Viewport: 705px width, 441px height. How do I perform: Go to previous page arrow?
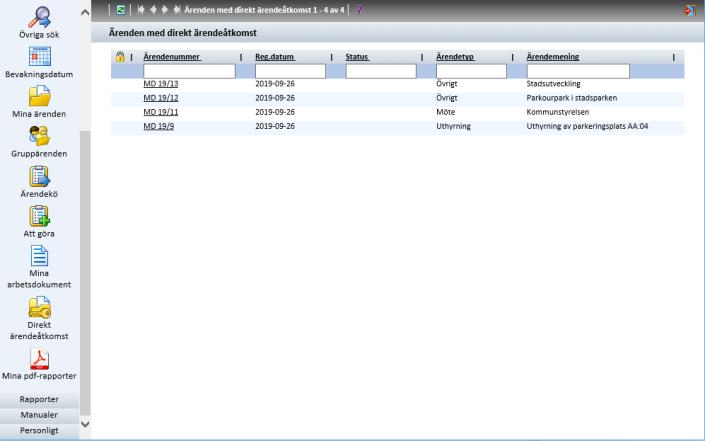(153, 10)
